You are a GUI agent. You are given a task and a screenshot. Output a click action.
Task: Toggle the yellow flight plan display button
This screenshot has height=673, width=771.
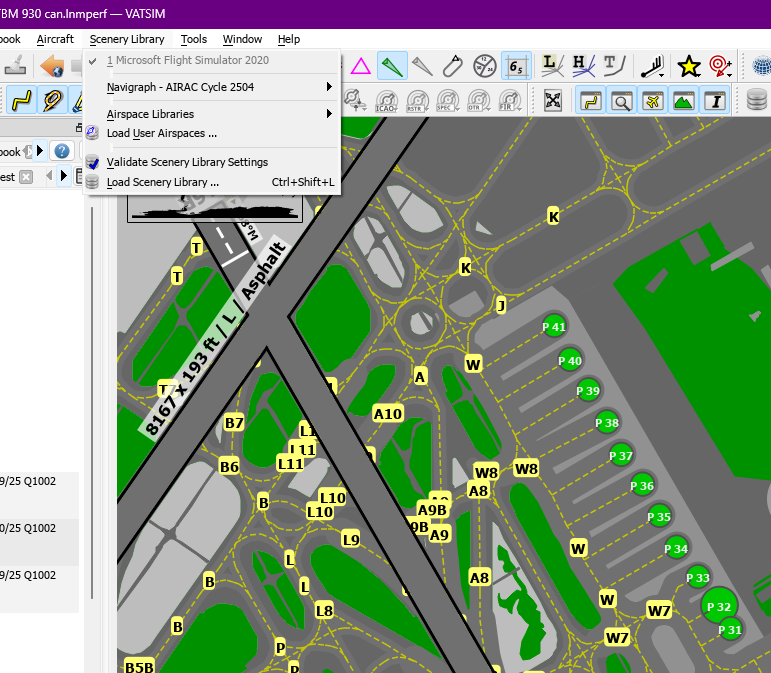tap(21, 100)
